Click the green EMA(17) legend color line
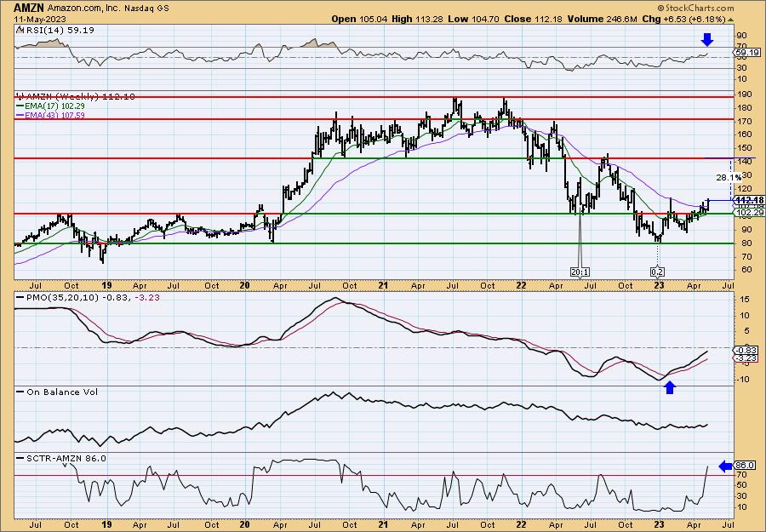 [x=22, y=106]
